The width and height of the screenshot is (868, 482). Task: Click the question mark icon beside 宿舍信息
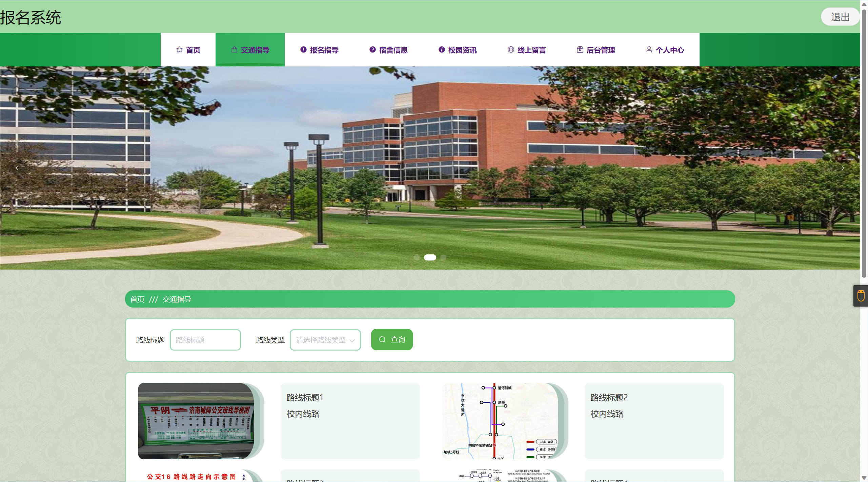(x=372, y=50)
